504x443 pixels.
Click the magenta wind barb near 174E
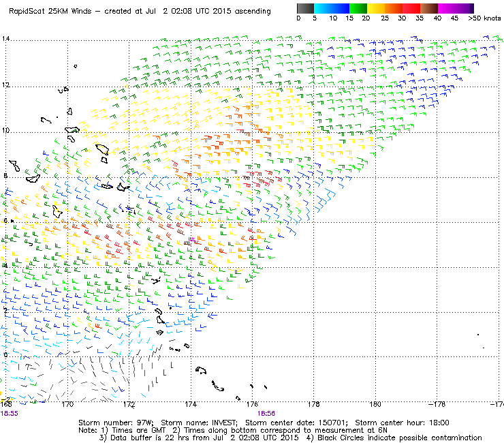tap(191, 240)
